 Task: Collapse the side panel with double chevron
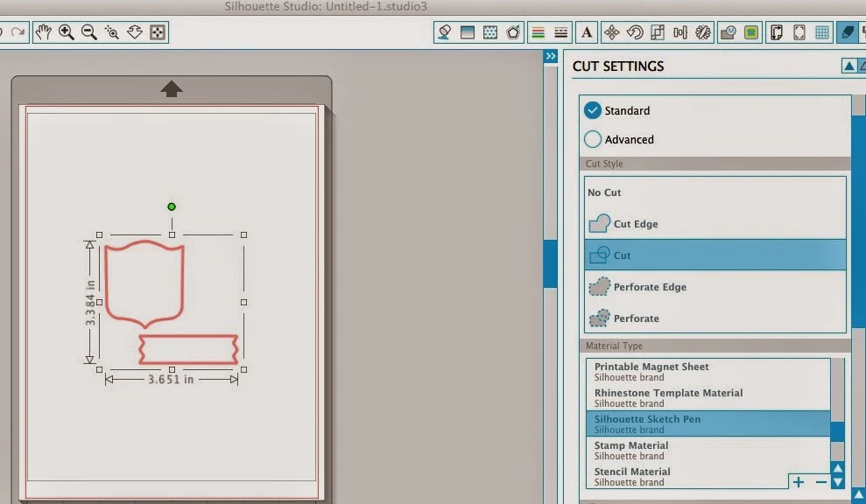pyautogui.click(x=551, y=56)
